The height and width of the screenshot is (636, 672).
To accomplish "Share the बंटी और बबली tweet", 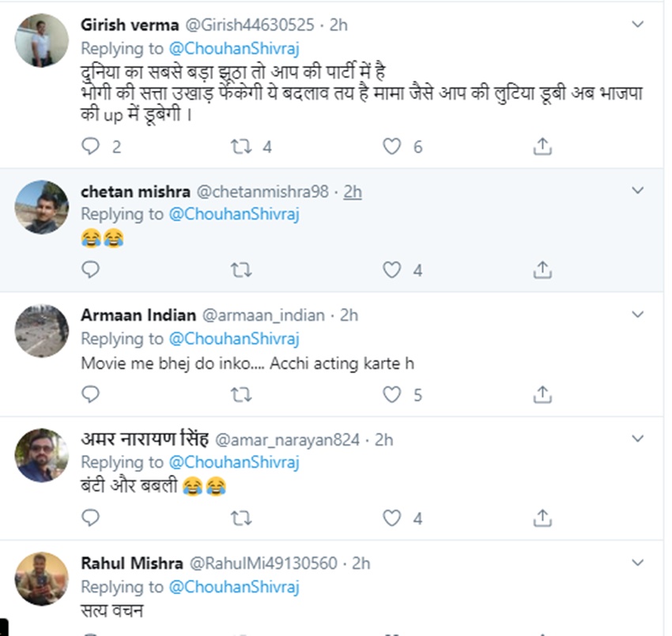I will [x=542, y=518].
